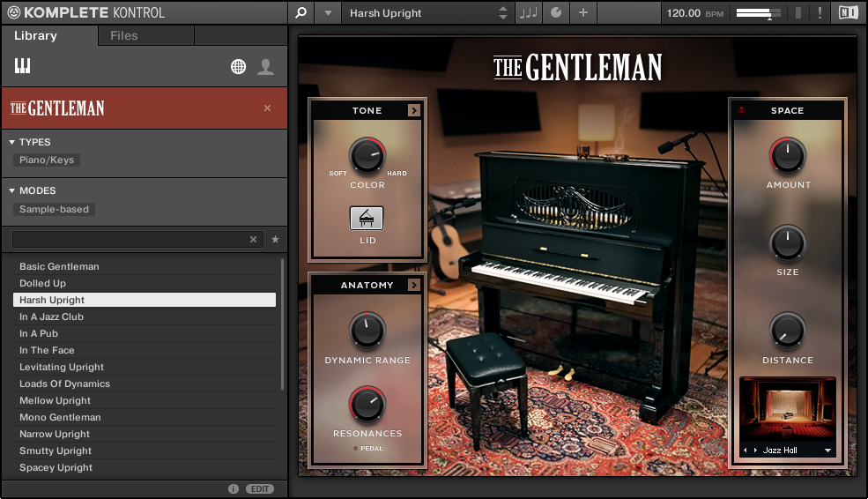Viewport: 868px width, 499px height.
Task: Collapse the TYPES section
Action: click(11, 142)
